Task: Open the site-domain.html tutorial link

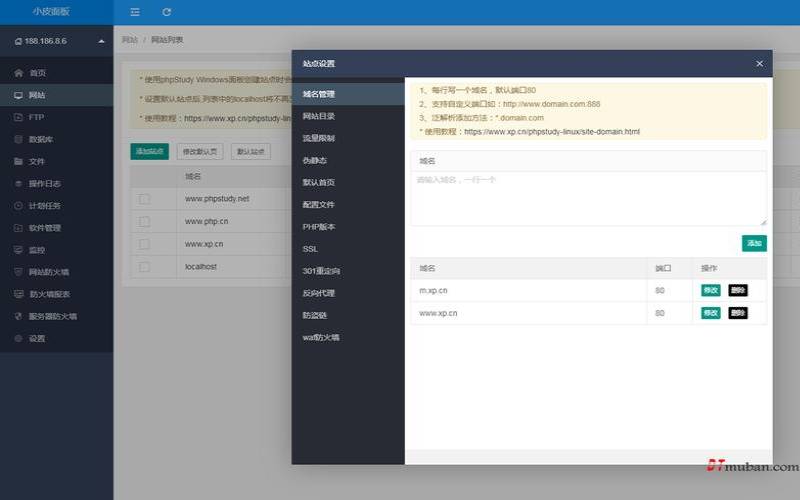Action: click(552, 132)
